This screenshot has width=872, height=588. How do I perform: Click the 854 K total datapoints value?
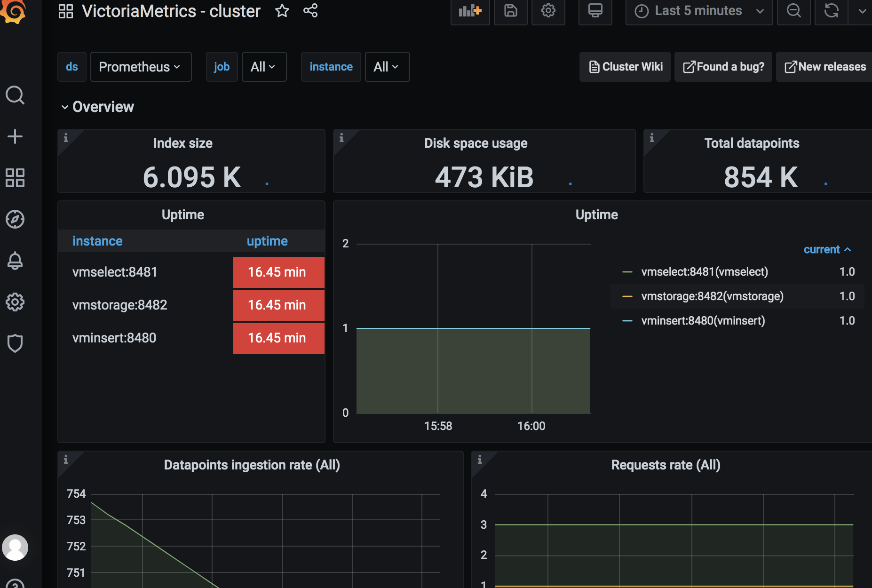coord(761,177)
